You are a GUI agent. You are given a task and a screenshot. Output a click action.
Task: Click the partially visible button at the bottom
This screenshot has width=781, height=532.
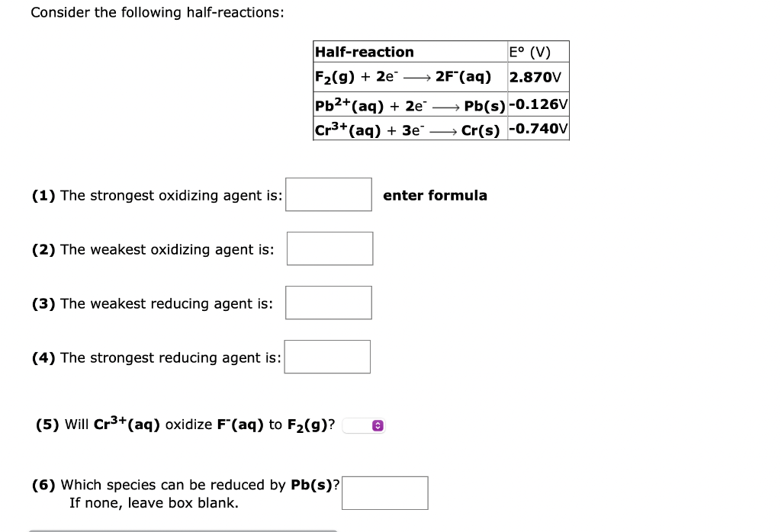pos(183,529)
